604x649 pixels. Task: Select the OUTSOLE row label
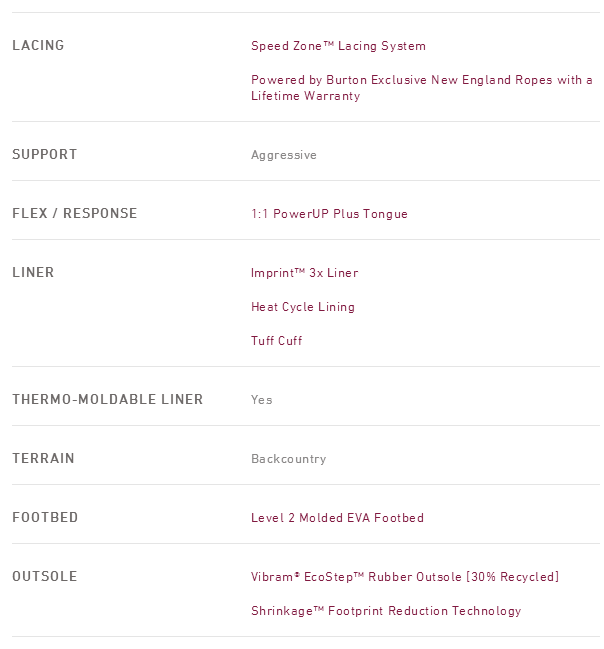point(44,577)
